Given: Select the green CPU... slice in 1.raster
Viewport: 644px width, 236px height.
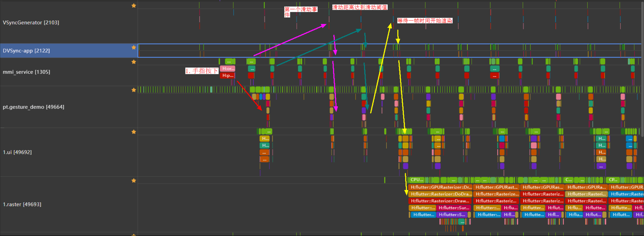Looking at the screenshot, I should click(x=417, y=180).
